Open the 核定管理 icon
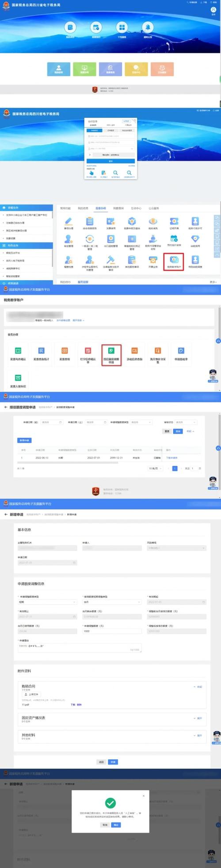The width and height of the screenshot is (221, 868). (69, 241)
